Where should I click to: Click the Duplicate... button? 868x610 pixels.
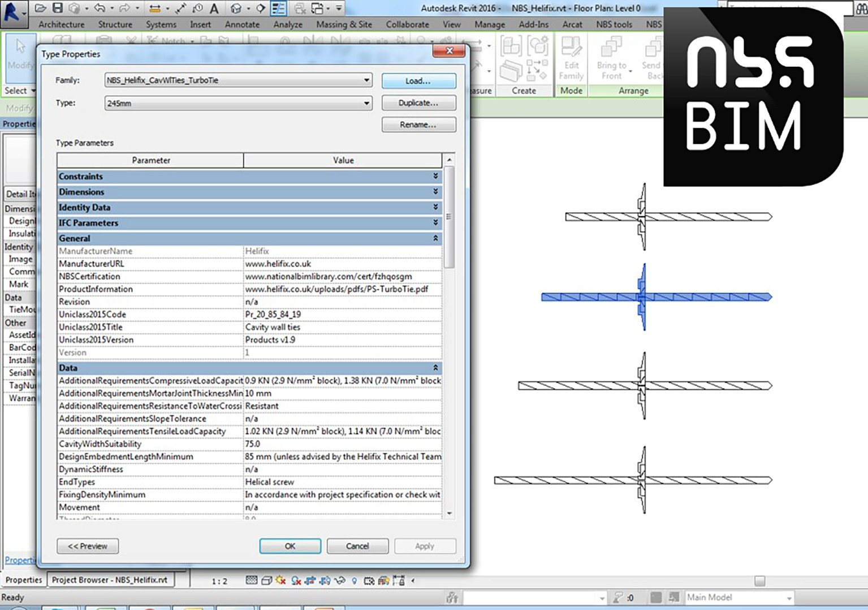click(x=418, y=103)
